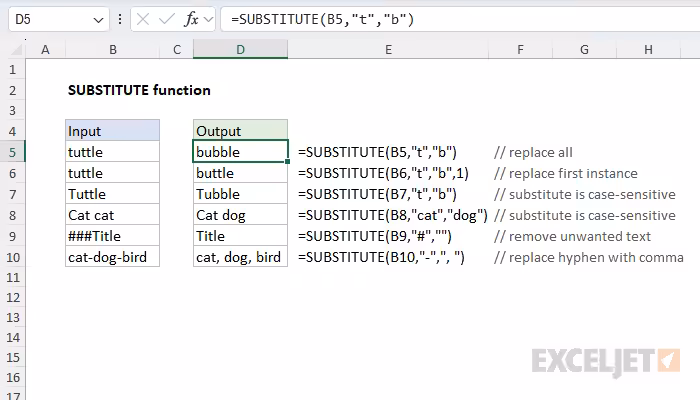
Task: Click the =SUBSTITUTE(B10,"-",", ") formula text
Action: pos(381,257)
